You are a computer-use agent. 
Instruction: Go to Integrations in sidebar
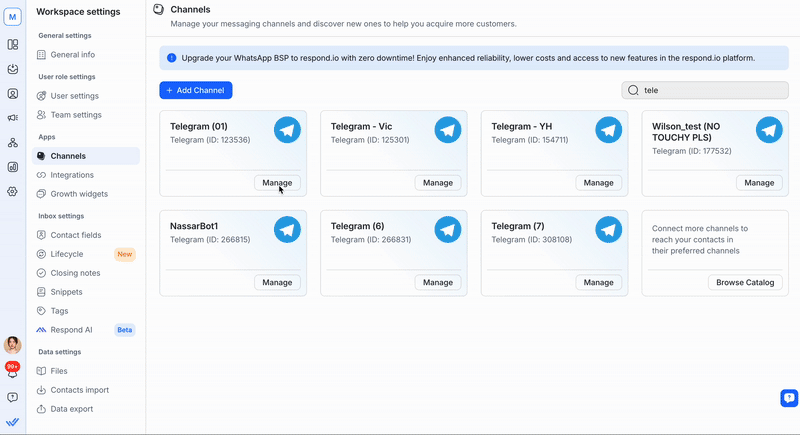point(72,175)
